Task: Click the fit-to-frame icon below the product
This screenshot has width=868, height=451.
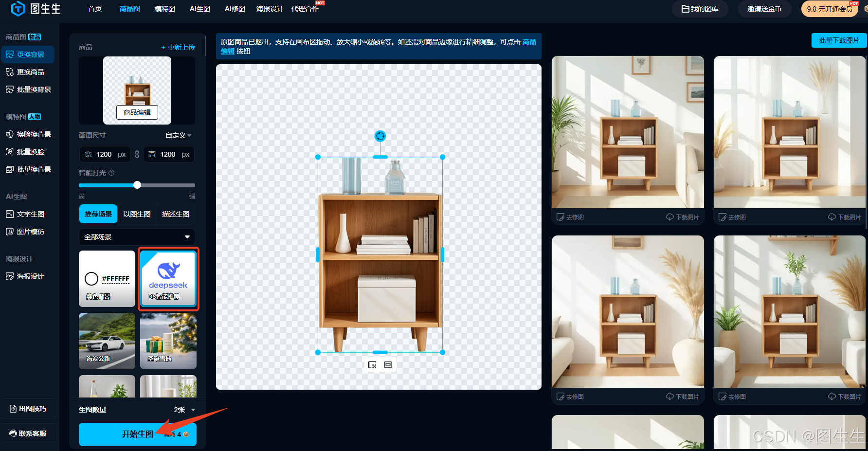Action: click(388, 365)
